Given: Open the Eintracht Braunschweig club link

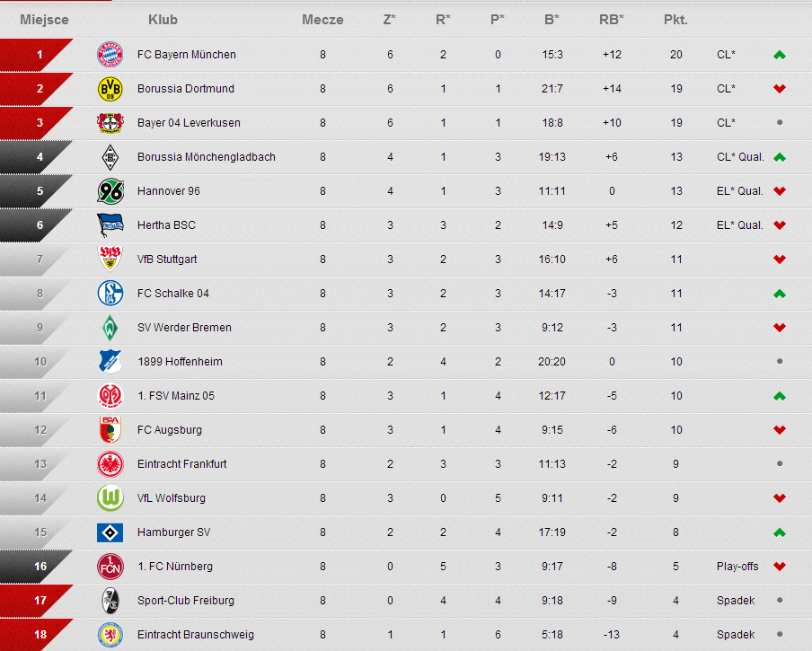Looking at the screenshot, I should pyautogui.click(x=195, y=635).
